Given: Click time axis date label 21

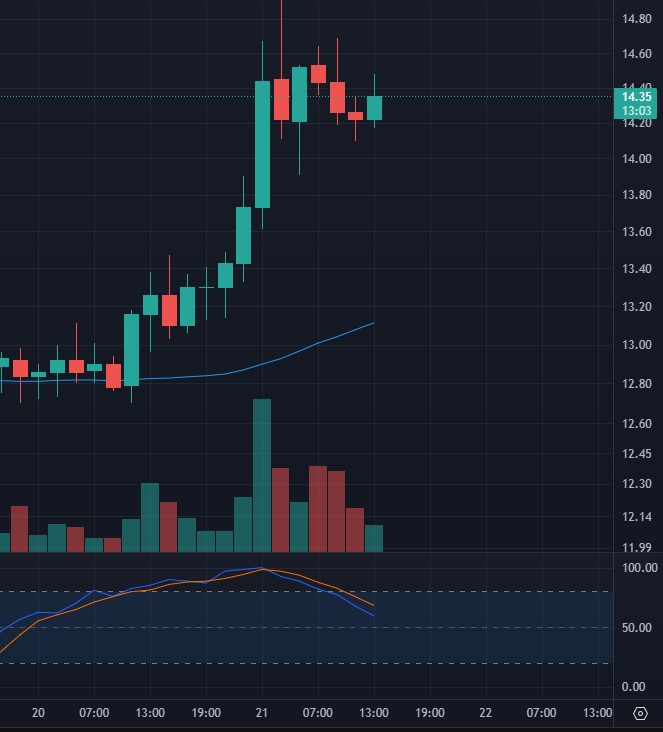Looking at the screenshot, I should coord(262,713).
